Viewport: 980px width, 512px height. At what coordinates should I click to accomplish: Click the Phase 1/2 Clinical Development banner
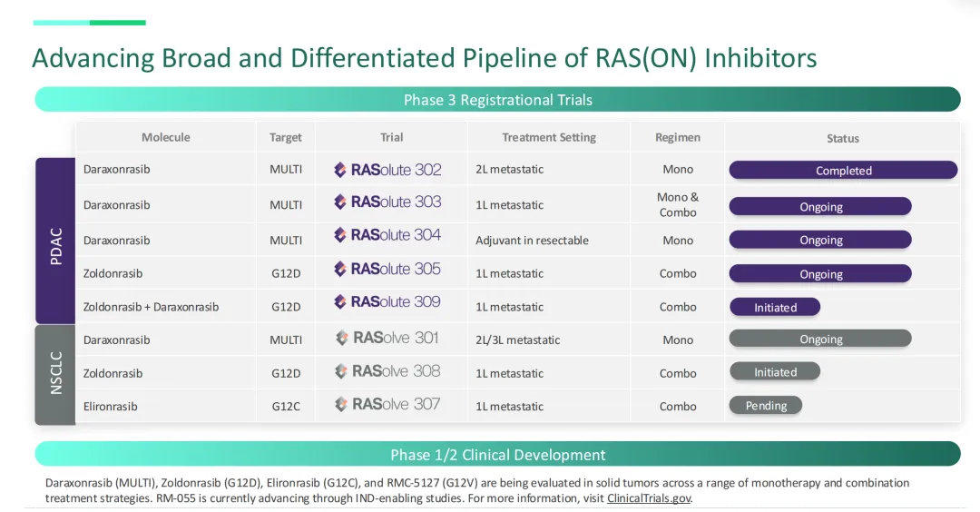pyautogui.click(x=497, y=454)
